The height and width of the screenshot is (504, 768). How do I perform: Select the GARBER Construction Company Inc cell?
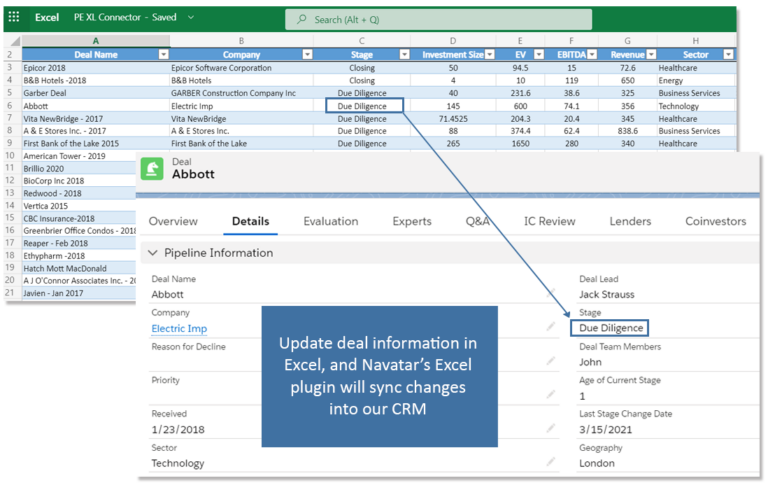tap(241, 93)
